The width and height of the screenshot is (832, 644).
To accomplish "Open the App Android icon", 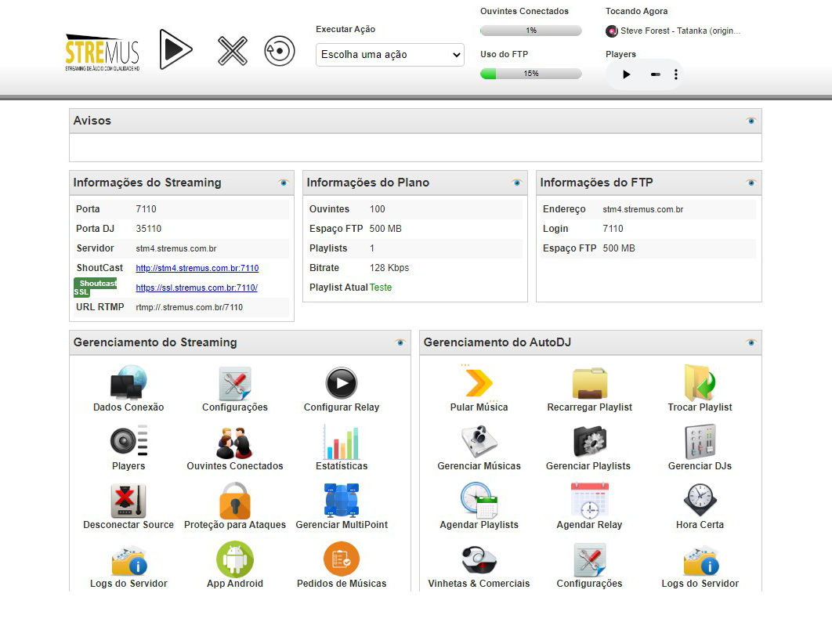I will point(235,560).
